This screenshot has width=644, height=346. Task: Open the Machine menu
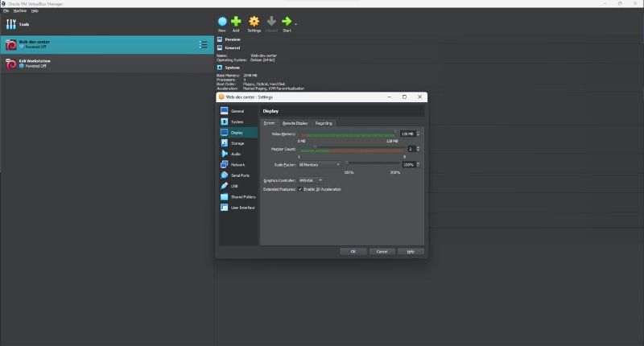pos(19,10)
